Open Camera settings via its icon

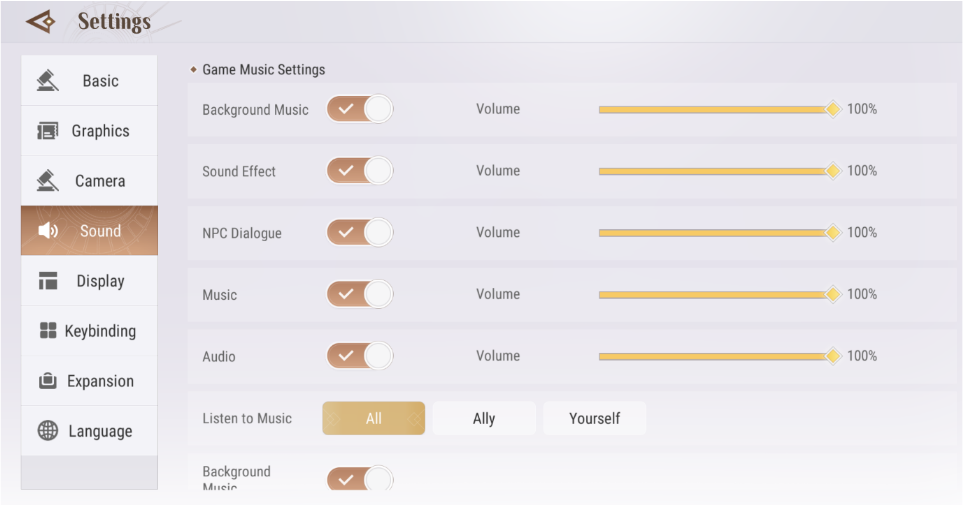pyautogui.click(x=48, y=181)
